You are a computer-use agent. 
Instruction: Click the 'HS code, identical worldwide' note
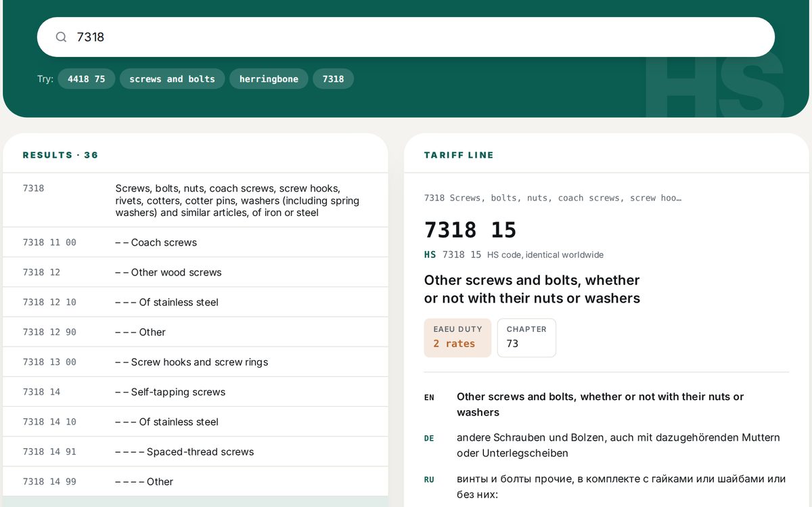click(545, 255)
